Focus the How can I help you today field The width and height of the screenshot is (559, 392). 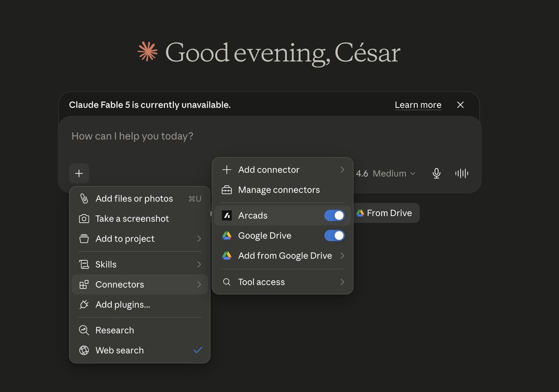[x=269, y=136]
